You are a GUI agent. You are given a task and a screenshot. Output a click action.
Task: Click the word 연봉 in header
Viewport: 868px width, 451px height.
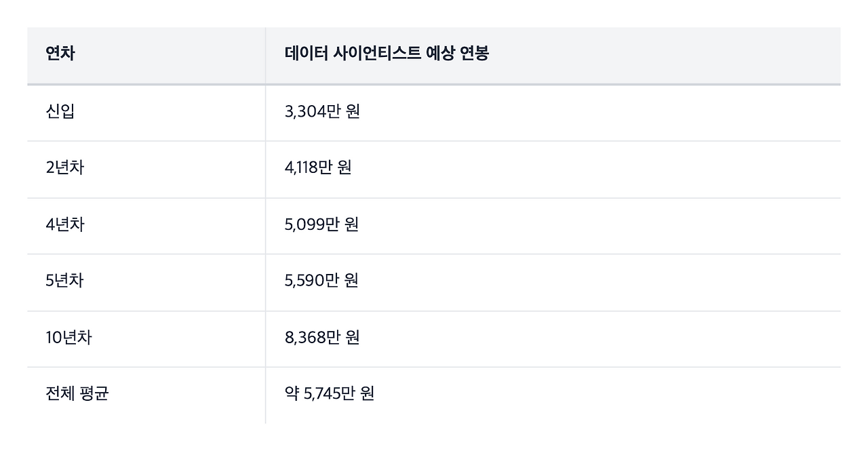pyautogui.click(x=474, y=54)
